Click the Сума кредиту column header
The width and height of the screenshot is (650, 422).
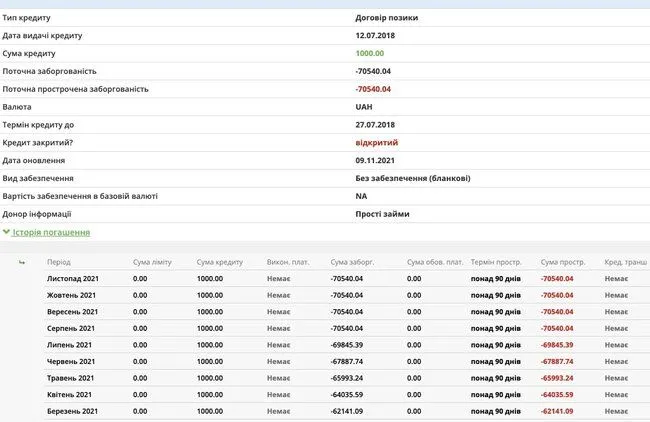click(x=219, y=262)
